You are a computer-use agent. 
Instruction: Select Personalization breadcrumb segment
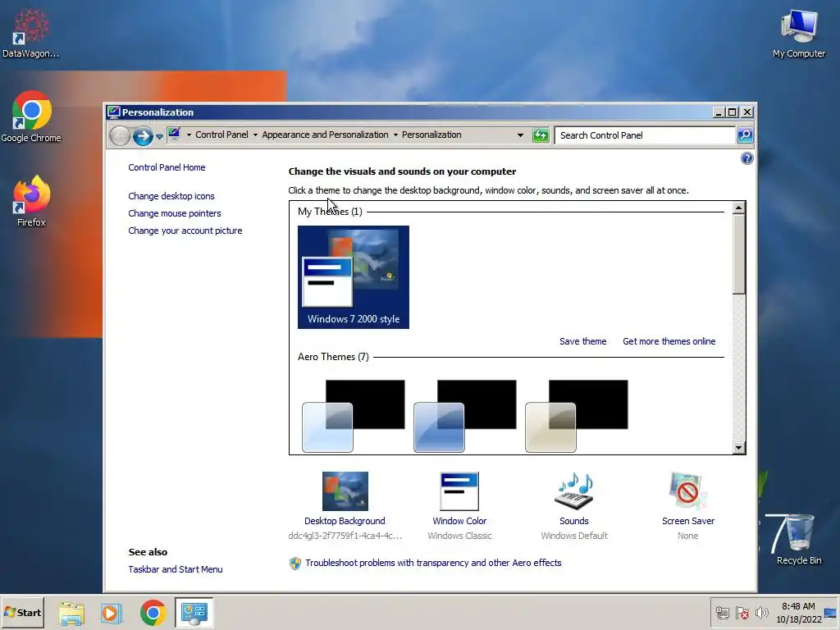(431, 135)
